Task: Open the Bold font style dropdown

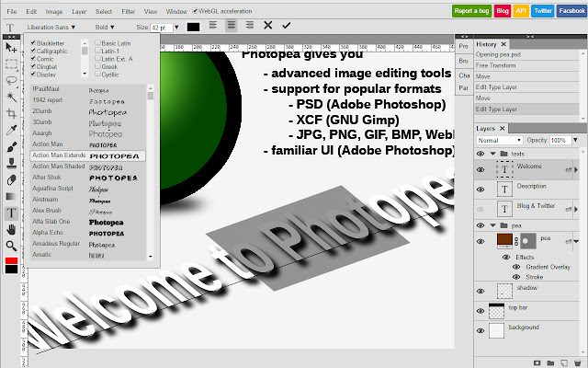Action: [x=105, y=27]
